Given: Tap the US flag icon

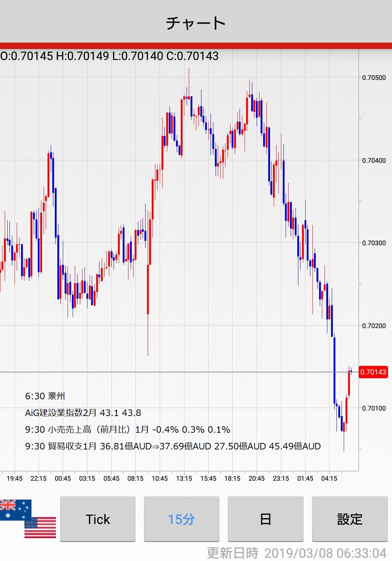Looking at the screenshot, I should coord(41,527).
